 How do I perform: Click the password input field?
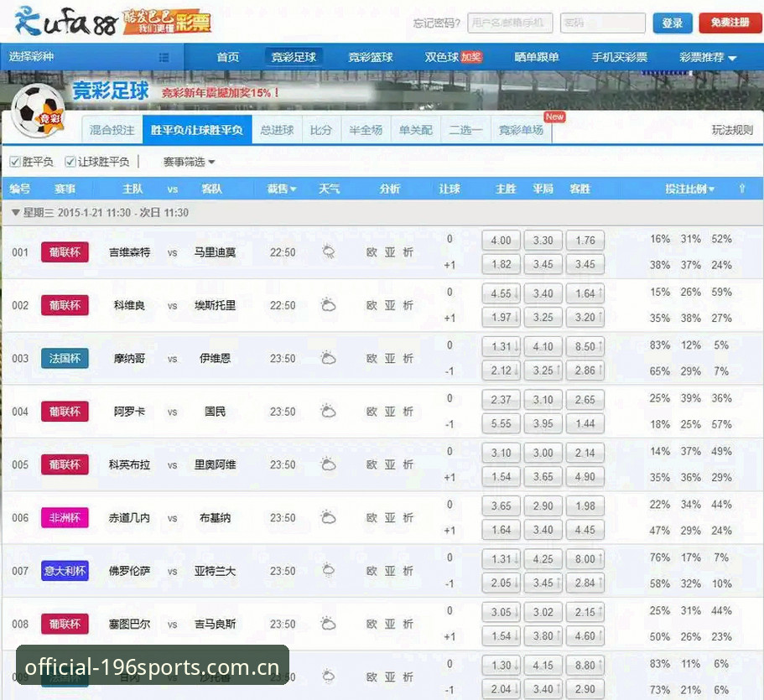click(x=603, y=23)
